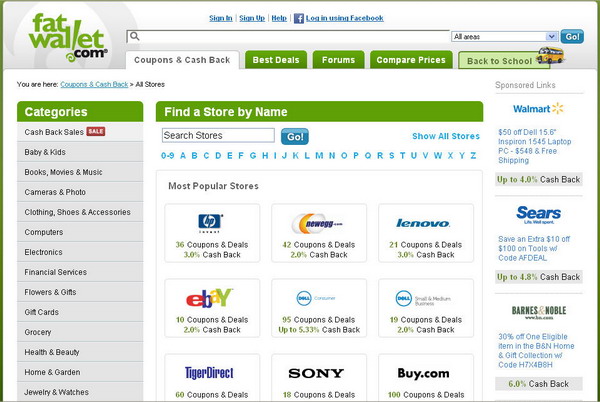
Task: Open the eBay store logo
Action: point(209,298)
